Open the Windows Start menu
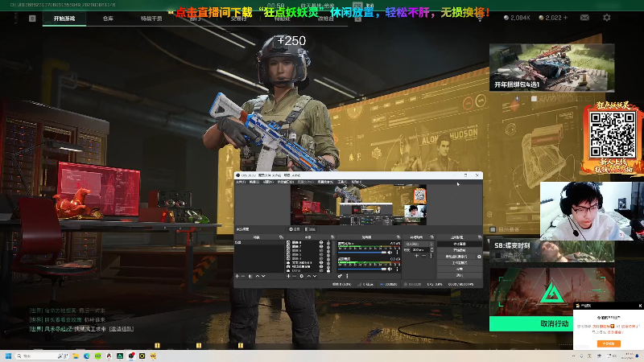The height and width of the screenshot is (362, 644). click(x=8, y=356)
